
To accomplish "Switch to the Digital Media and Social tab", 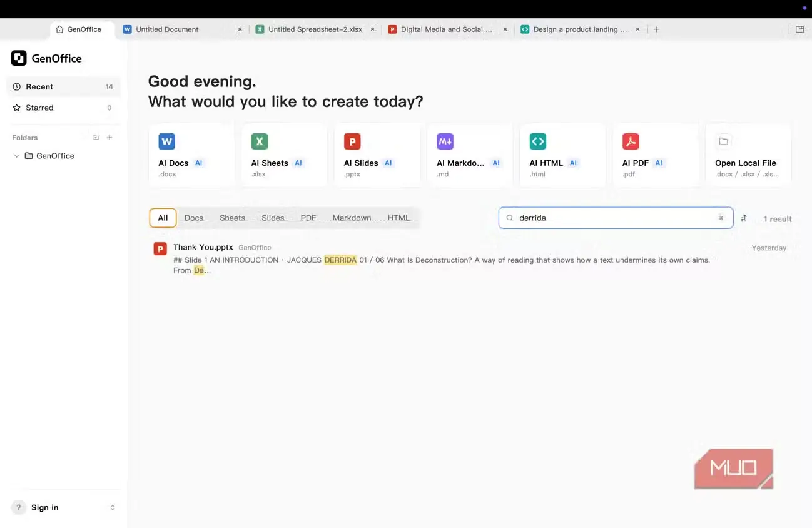I will [448, 29].
